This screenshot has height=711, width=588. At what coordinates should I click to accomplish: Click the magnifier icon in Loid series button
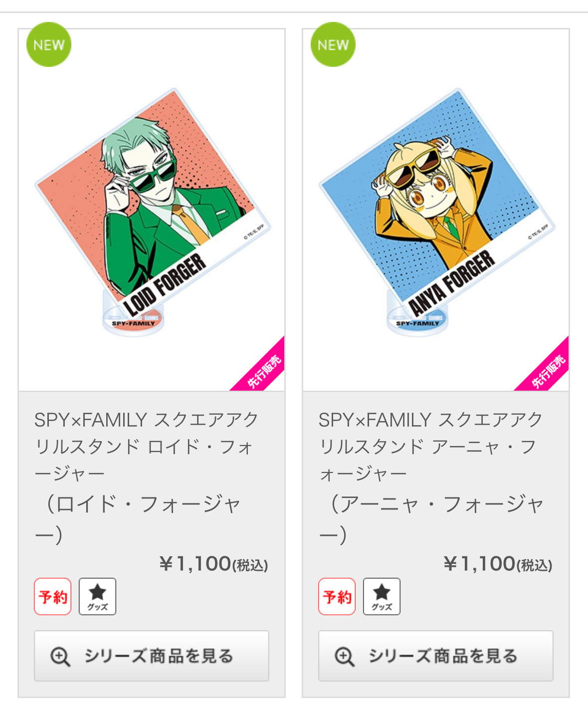pos(60,656)
